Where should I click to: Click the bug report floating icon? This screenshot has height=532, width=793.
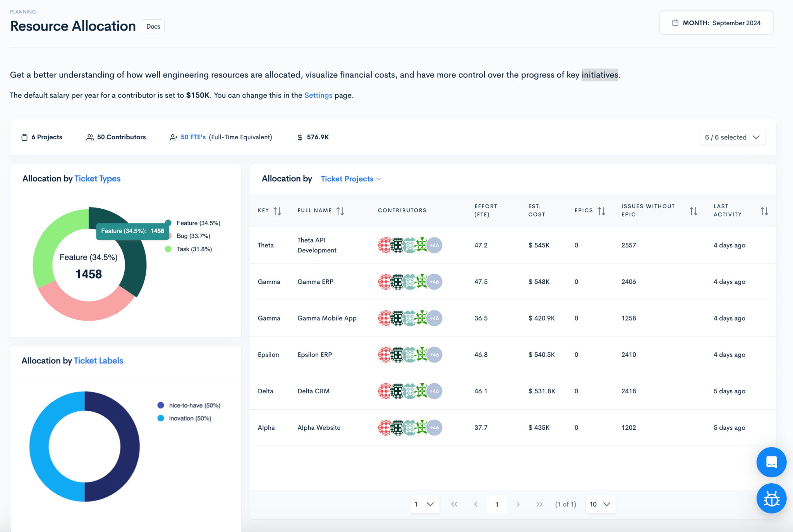coord(771,499)
